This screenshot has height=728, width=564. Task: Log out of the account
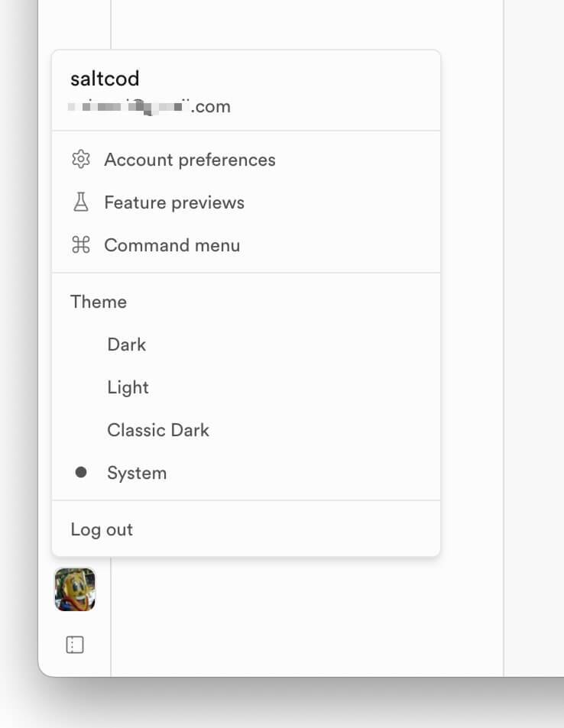click(246, 529)
